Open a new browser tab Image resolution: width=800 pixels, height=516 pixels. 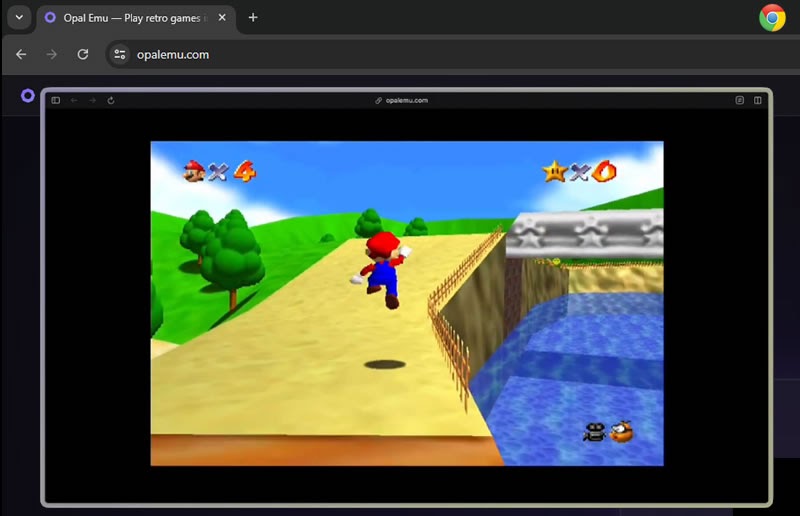click(253, 17)
